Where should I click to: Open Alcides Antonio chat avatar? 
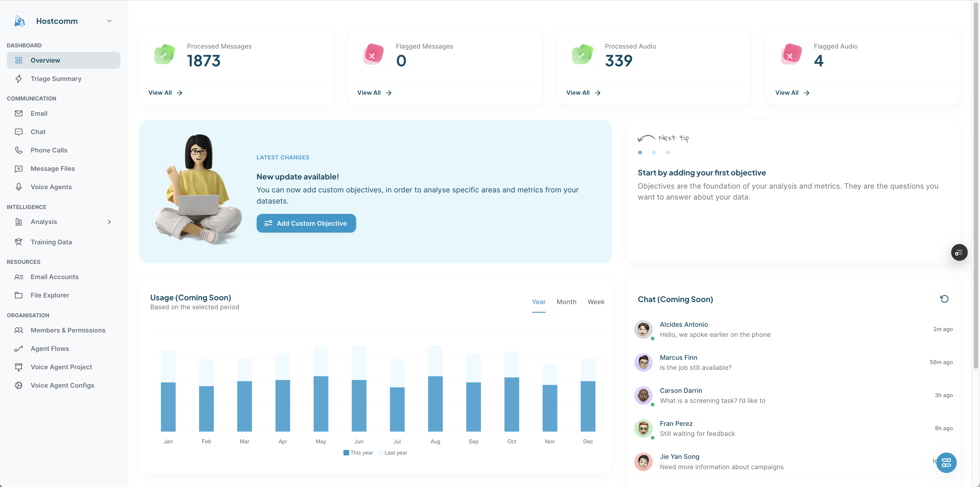pyautogui.click(x=643, y=329)
